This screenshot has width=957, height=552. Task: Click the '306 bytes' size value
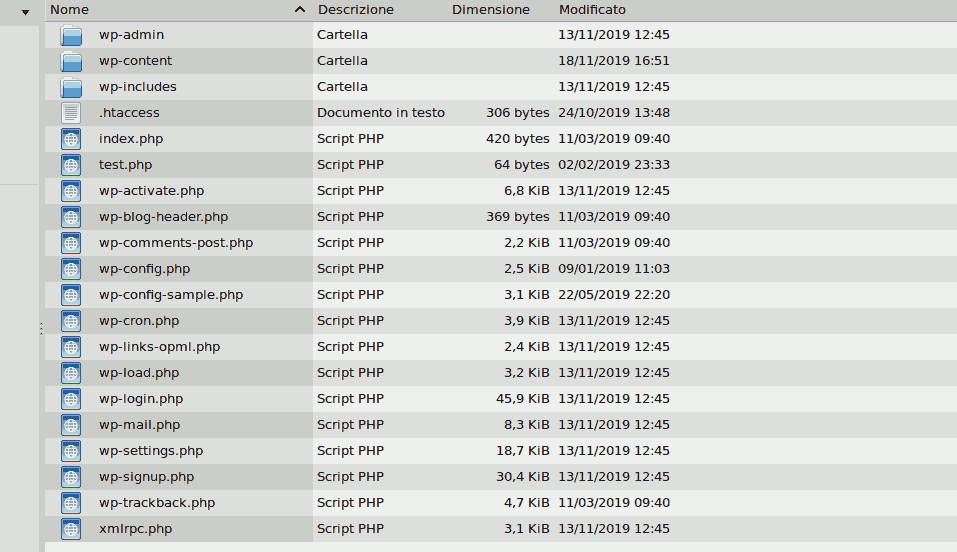click(518, 113)
